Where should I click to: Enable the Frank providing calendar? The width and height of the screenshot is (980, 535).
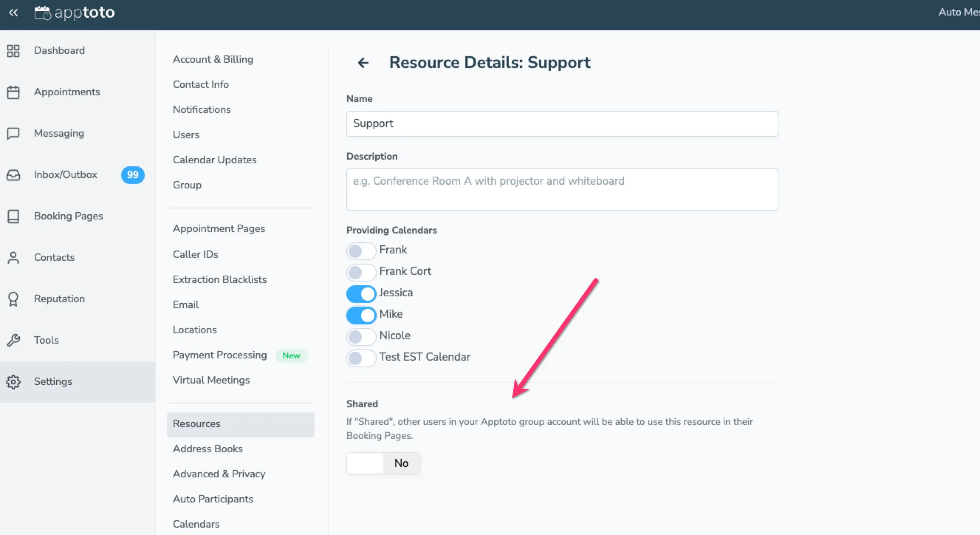click(361, 251)
